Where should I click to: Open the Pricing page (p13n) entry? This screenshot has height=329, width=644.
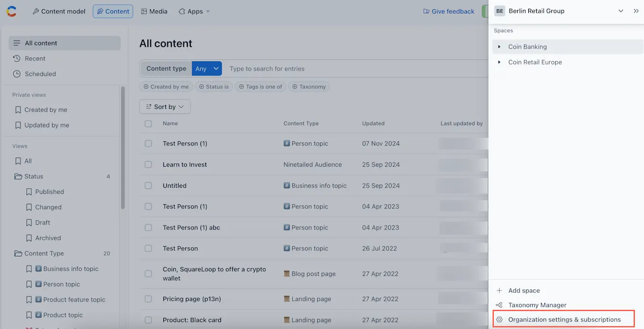pos(192,299)
